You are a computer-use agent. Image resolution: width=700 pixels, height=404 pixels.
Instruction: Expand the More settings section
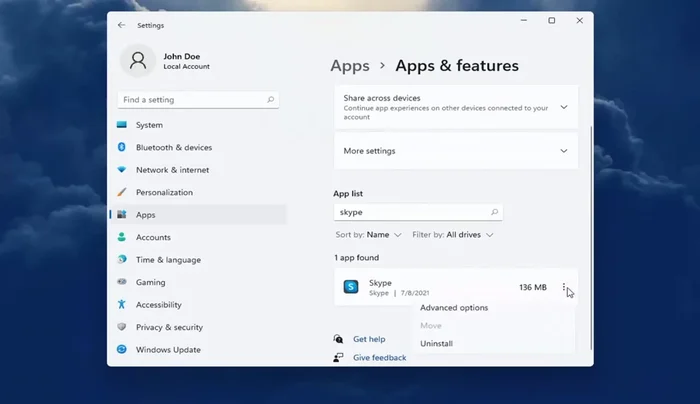pos(563,151)
